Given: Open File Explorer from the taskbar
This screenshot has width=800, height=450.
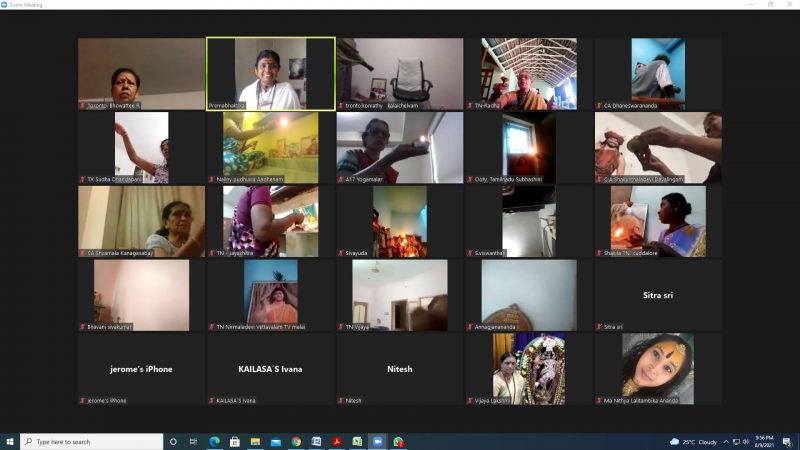Looking at the screenshot, I should tap(255, 441).
